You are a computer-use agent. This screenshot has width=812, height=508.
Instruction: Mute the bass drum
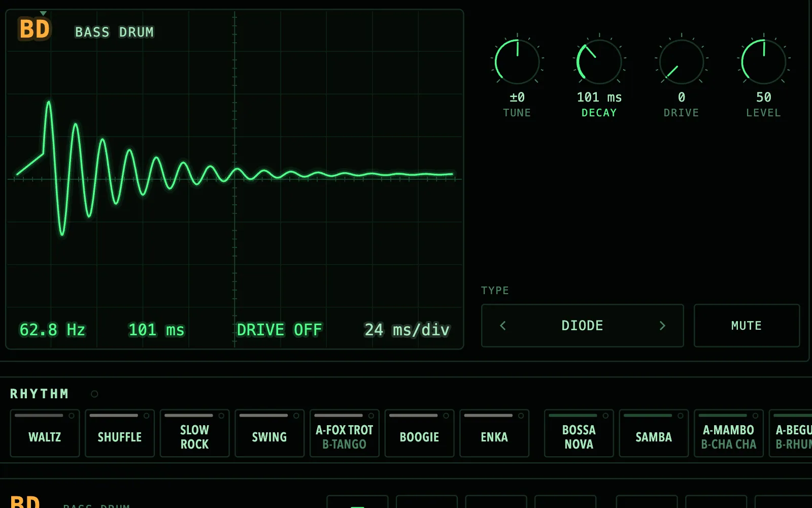point(747,326)
